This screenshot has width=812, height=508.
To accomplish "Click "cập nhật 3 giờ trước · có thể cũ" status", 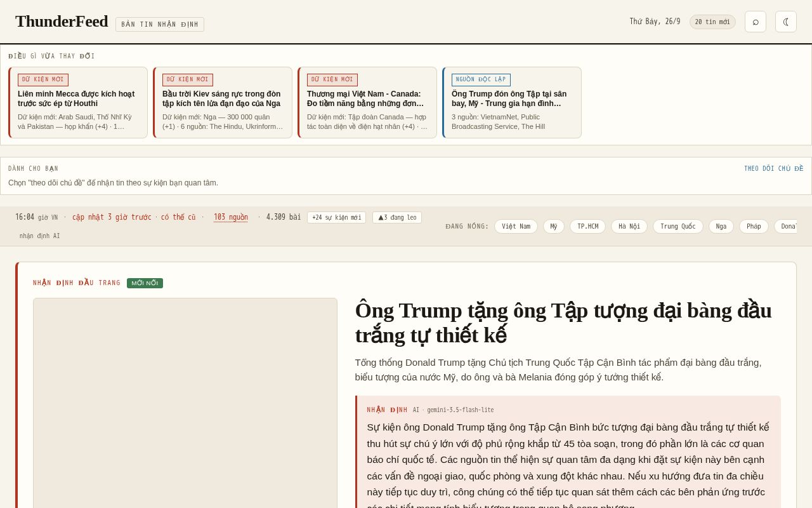I will tap(134, 217).
